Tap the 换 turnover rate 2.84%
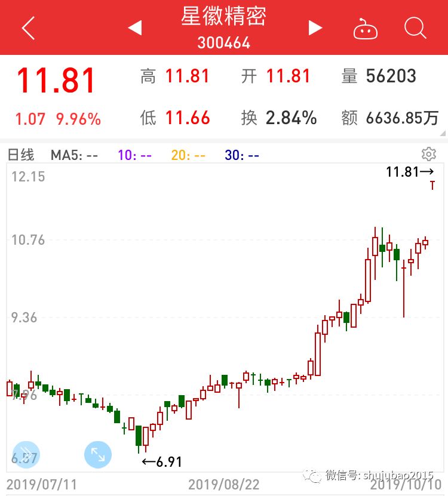448x496 pixels. [x=291, y=118]
